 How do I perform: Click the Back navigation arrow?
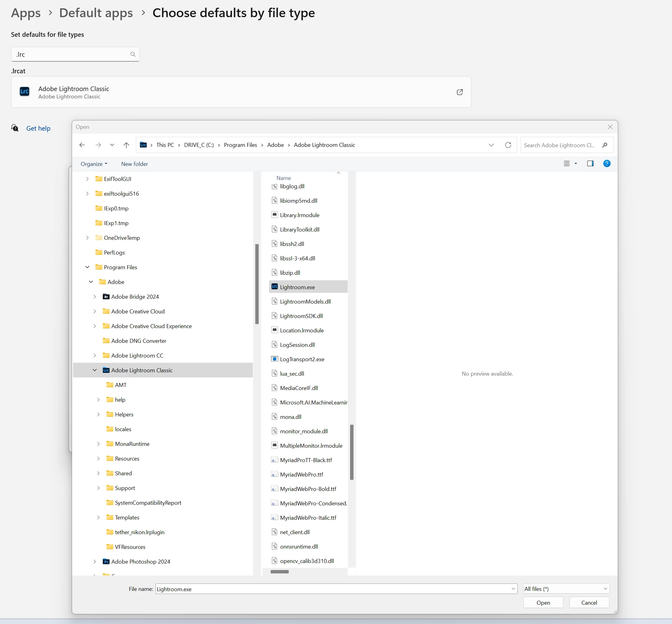pyautogui.click(x=82, y=145)
